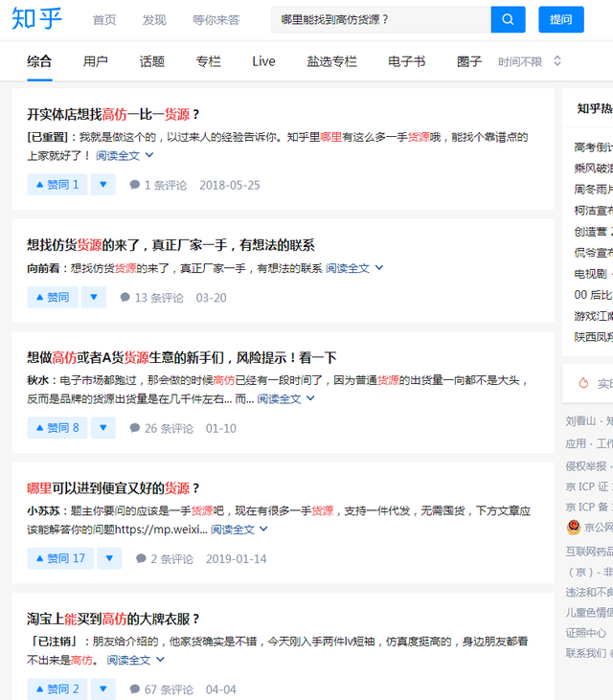Image resolution: width=613 pixels, height=700 pixels.
Task: Click the 京公网 police badge icon
Action: tap(574, 528)
